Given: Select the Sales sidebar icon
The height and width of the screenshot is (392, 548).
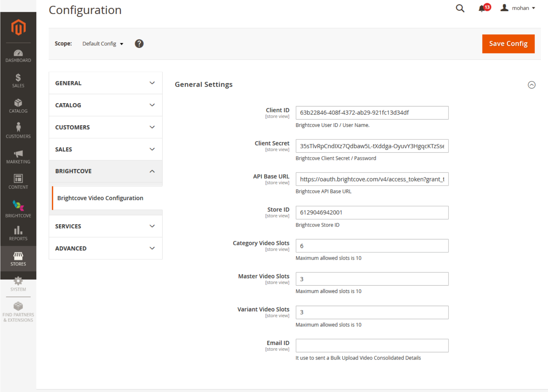Looking at the screenshot, I should pyautogui.click(x=18, y=80).
